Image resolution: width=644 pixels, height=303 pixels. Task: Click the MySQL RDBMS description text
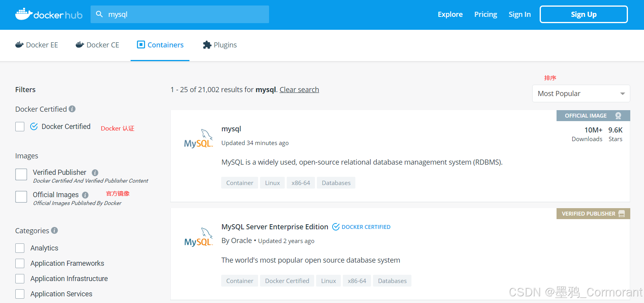362,162
